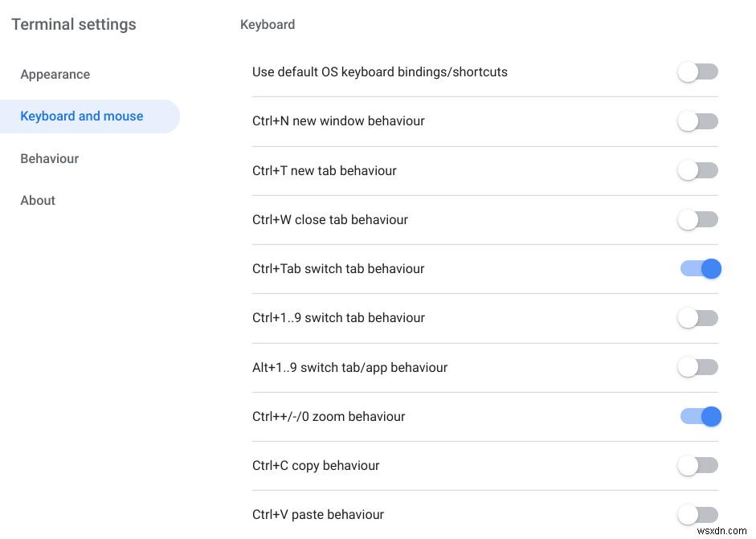Viewport: 756px width, 539px height.
Task: Switch on Ctrl+W close tab behaviour
Action: 698,220
